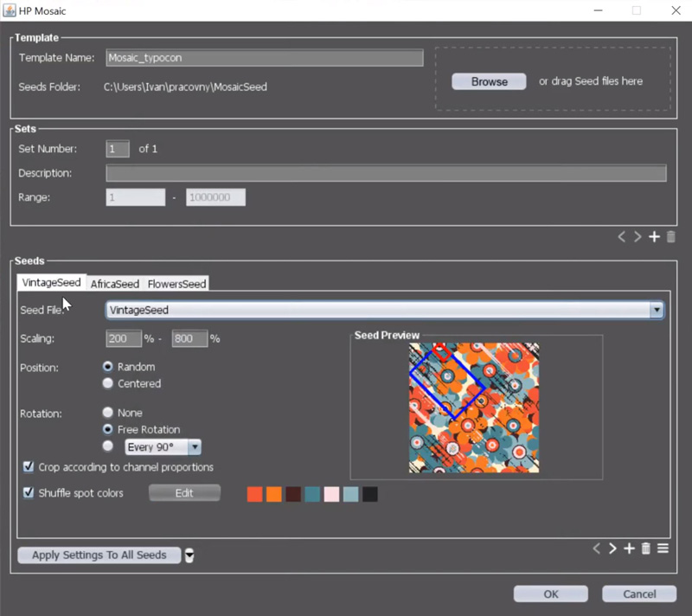The height and width of the screenshot is (616, 692).
Task: Click the HP Mosaic app icon in title bar
Action: click(10, 10)
